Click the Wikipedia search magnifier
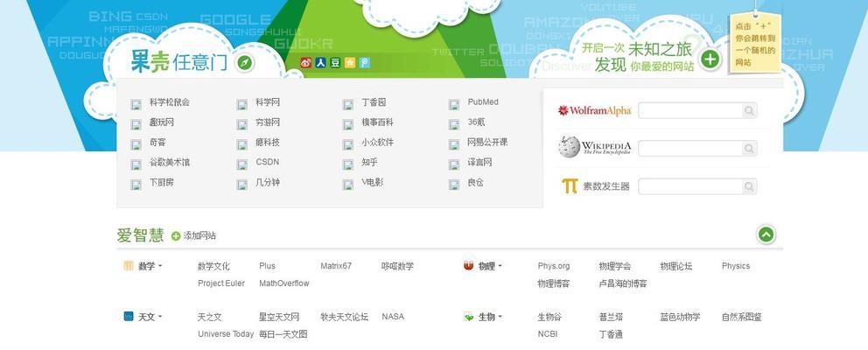Screen dimensions: 868x350 [749, 149]
